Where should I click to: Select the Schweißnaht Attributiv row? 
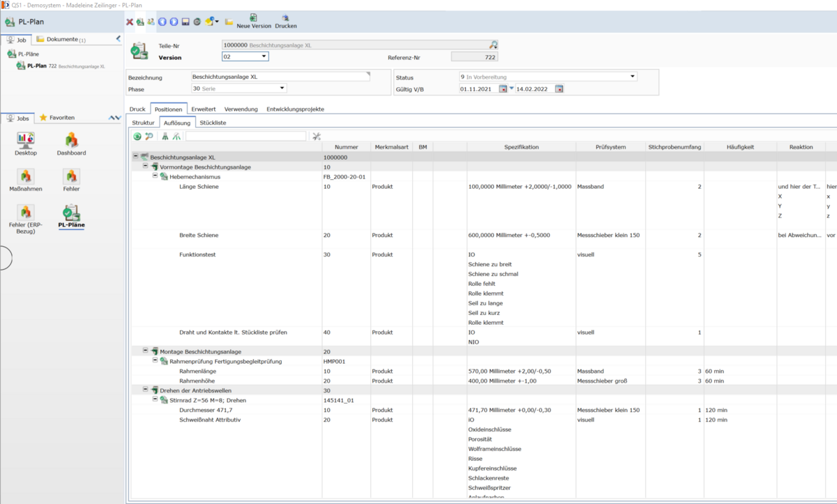coord(209,420)
